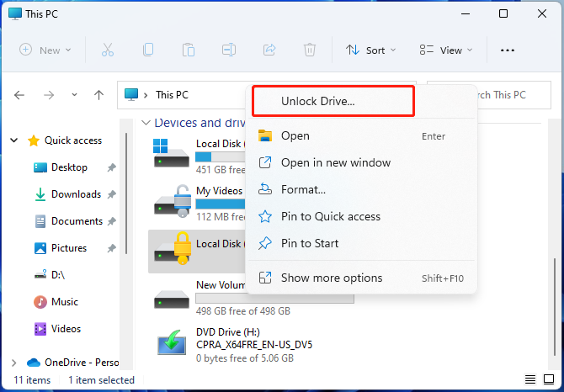Click the This PC computer icon in address bar
The width and height of the screenshot is (564, 392).
pyautogui.click(x=131, y=94)
